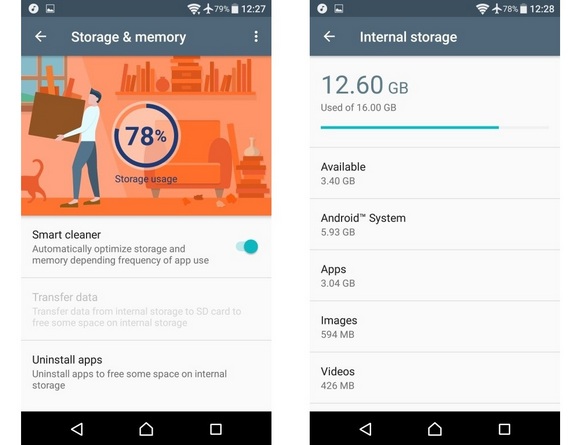580x445 pixels.
Task: Go back from Storage & memory screen
Action: 41,37
